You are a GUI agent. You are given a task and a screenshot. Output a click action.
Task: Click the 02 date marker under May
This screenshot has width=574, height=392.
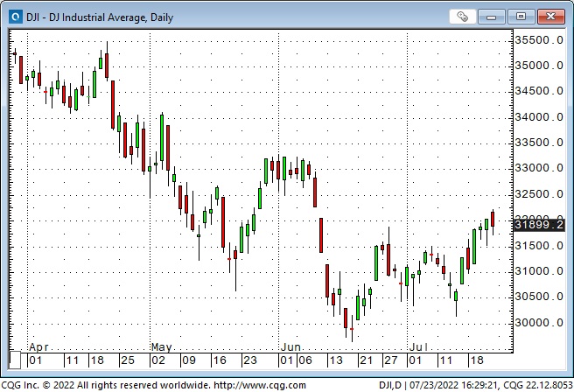pos(158,360)
